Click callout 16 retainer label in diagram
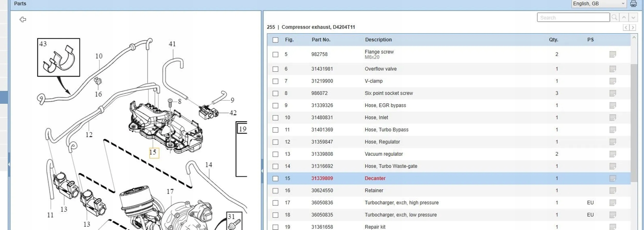Image resolution: width=644 pixels, height=230 pixels. 98,94
